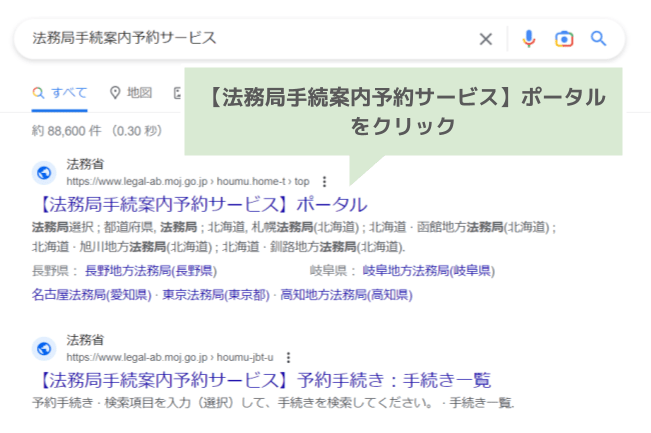Open 高知地方法務局(高知県) link
The image size is (651, 433).
[346, 295]
